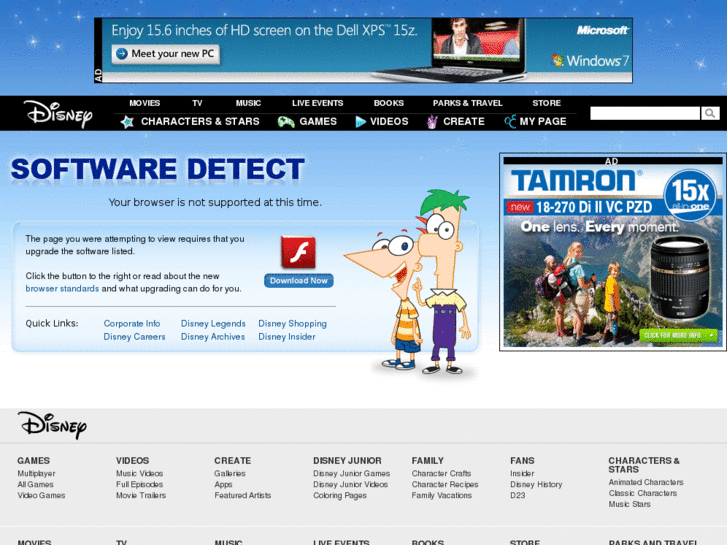Open the footer Music Videos link
This screenshot has height=545, width=727.
140,473
